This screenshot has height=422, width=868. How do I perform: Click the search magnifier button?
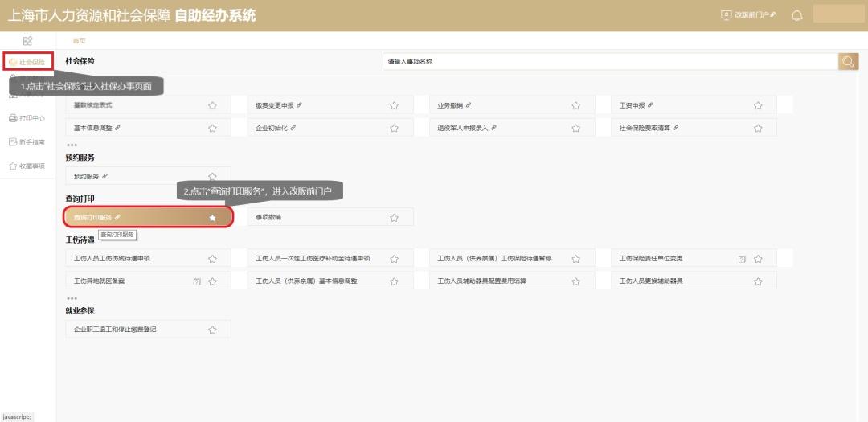848,61
